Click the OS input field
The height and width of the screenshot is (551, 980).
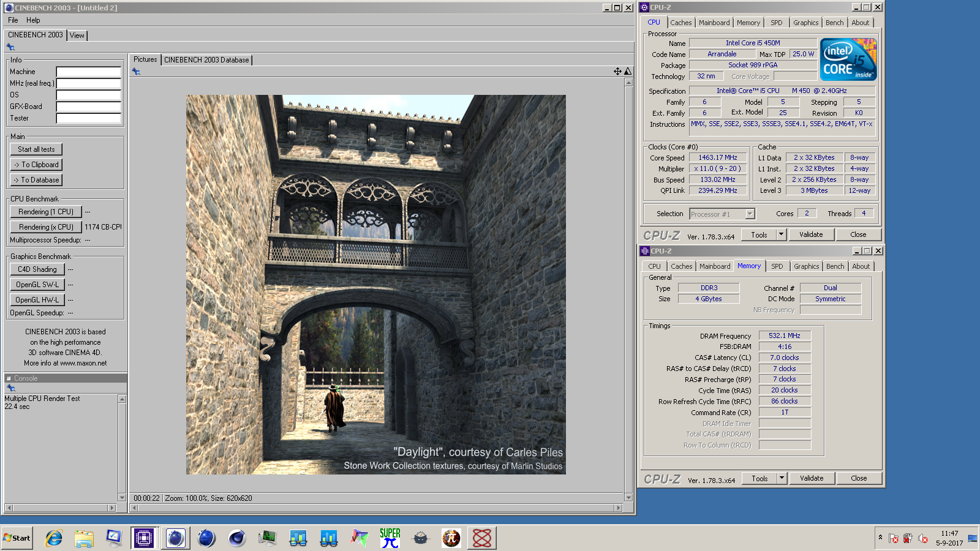89,95
